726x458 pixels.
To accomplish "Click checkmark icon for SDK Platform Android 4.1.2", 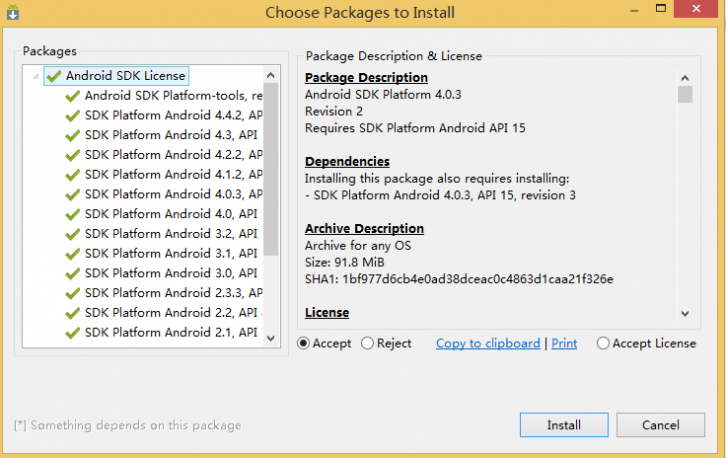I will (73, 175).
